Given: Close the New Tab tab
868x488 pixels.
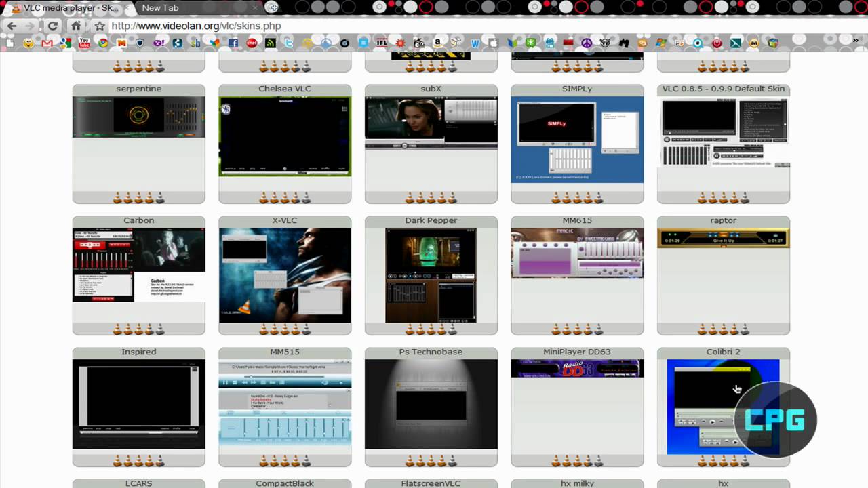Looking at the screenshot, I should 254,8.
